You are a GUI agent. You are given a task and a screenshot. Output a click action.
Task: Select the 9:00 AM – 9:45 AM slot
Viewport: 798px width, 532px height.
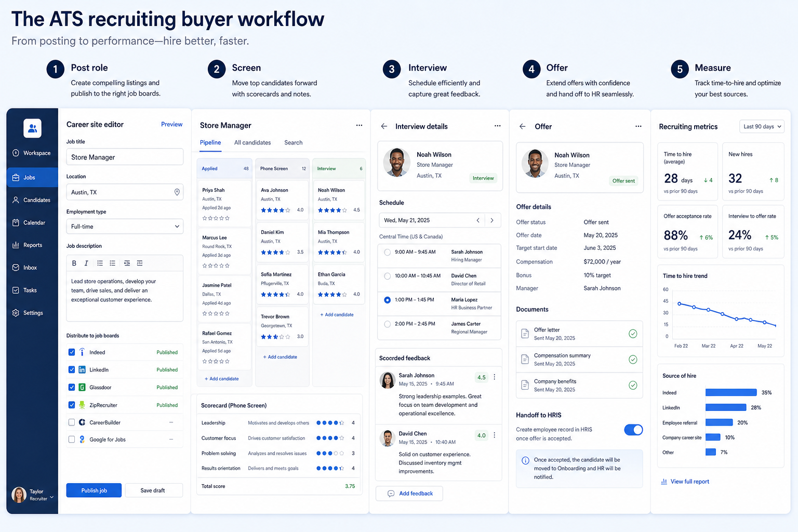point(387,252)
